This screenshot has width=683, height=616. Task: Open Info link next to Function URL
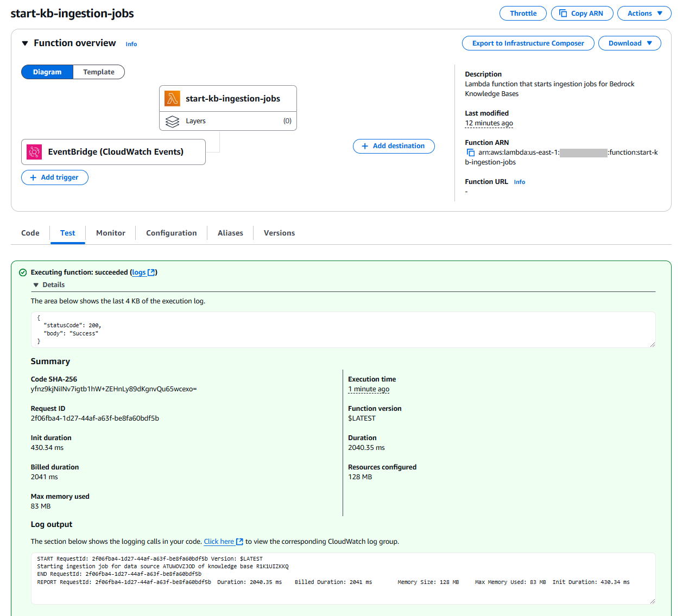pyautogui.click(x=520, y=182)
